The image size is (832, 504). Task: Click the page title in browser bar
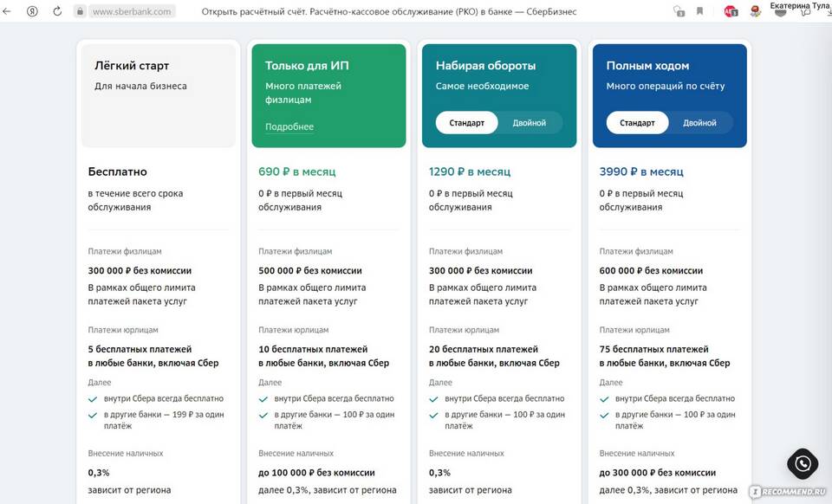click(388, 12)
